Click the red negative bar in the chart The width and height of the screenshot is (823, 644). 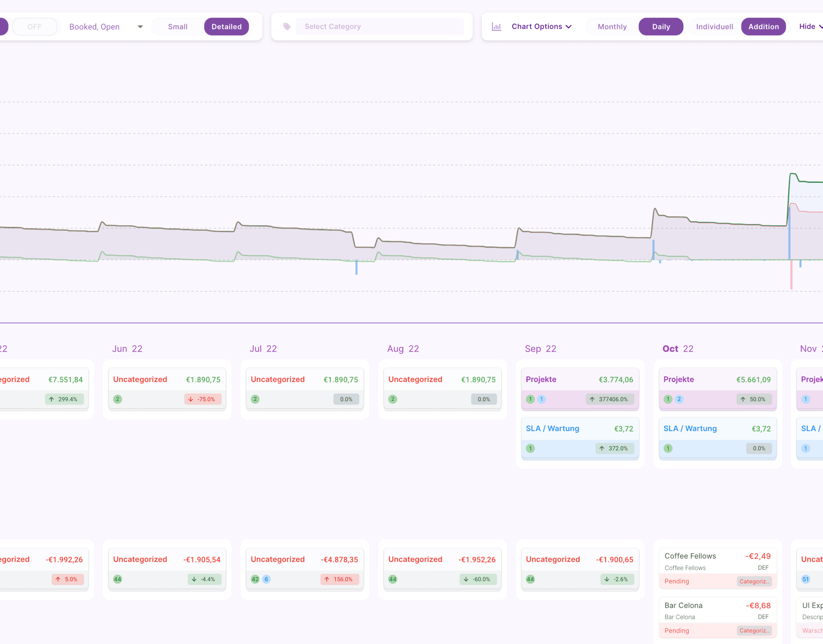coord(791,275)
